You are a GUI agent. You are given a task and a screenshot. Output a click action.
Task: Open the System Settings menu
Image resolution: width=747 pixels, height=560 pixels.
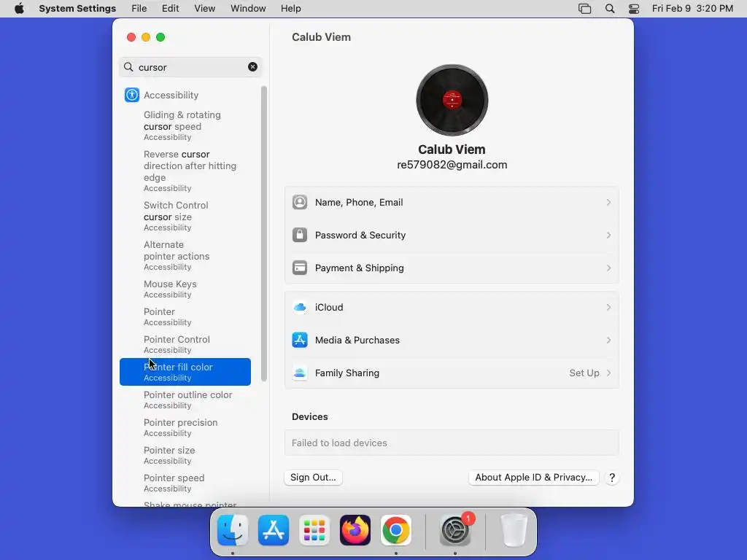[77, 9]
